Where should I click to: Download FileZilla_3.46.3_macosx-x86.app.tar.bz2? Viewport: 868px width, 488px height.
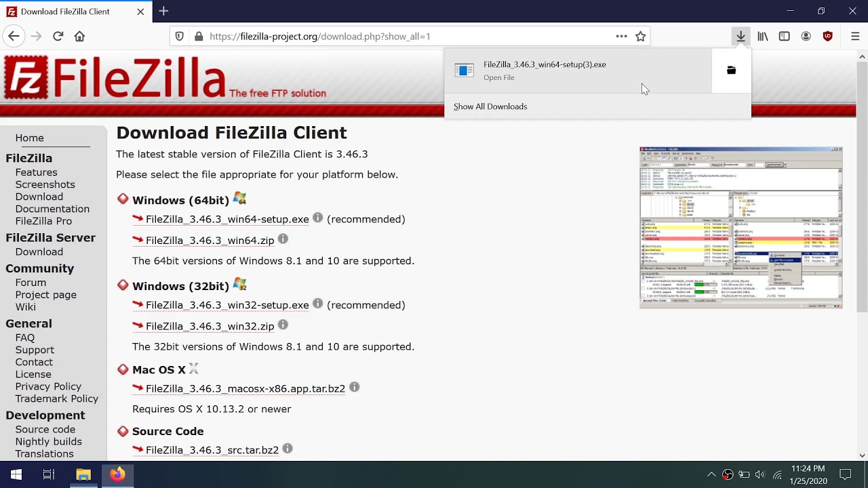coord(245,388)
